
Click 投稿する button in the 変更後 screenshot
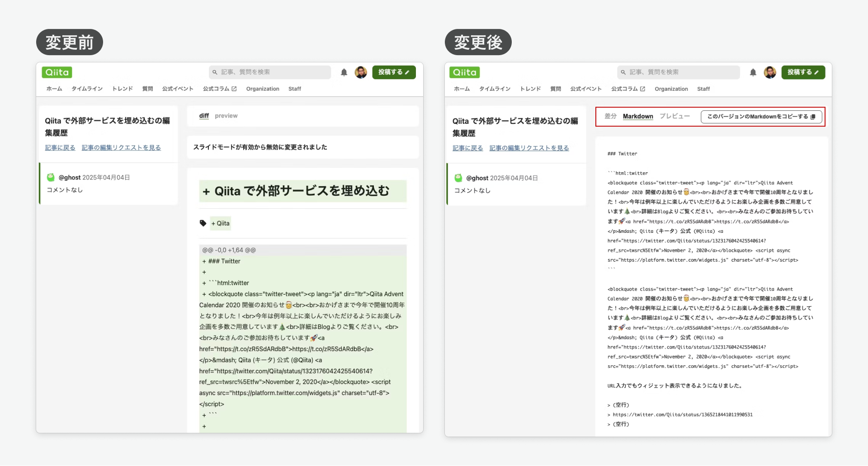[803, 72]
